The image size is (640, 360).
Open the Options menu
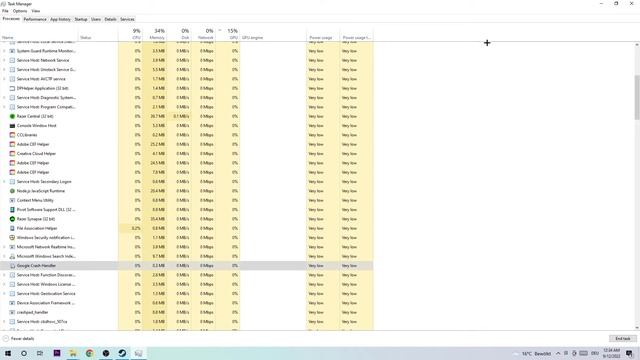20,11
